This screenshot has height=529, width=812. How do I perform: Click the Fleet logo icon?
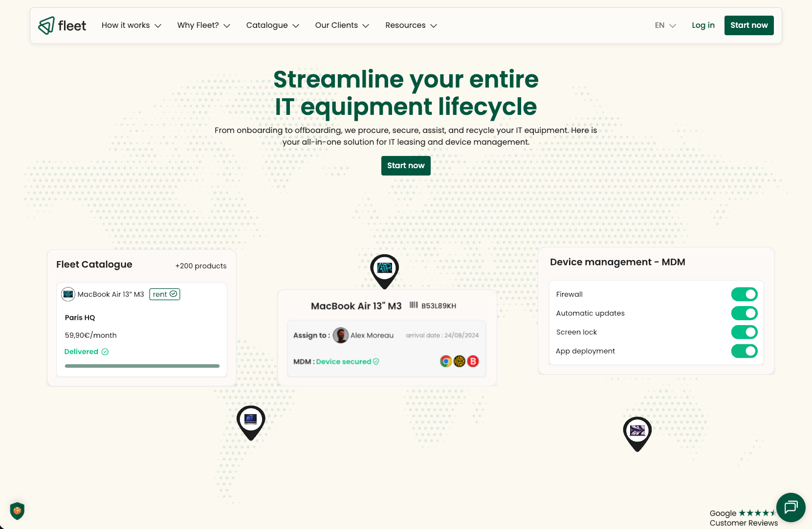[x=46, y=25]
